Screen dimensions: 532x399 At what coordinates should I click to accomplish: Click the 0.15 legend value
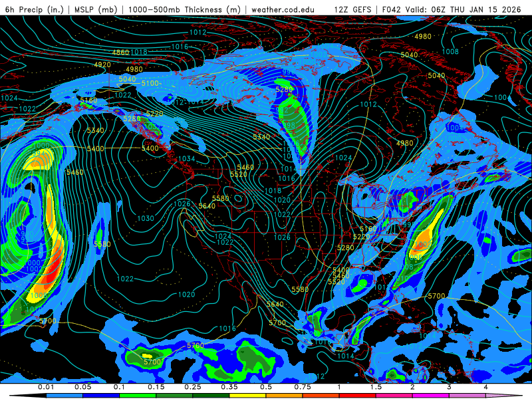(156, 387)
